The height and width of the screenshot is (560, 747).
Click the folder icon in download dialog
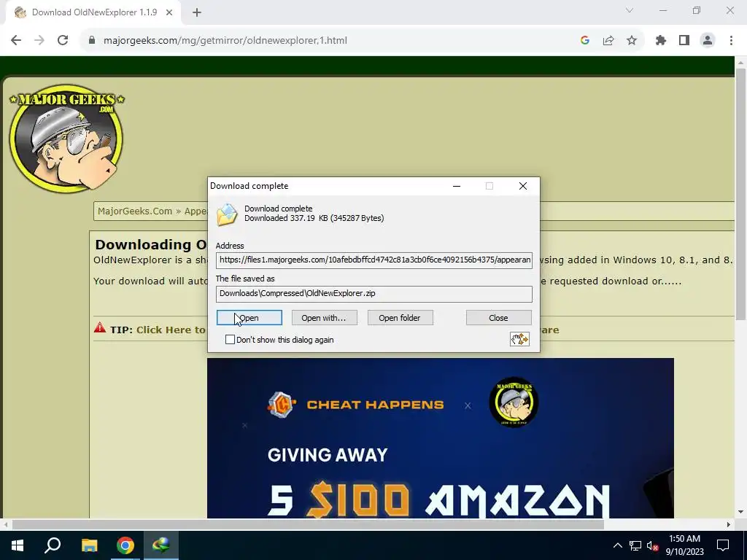pyautogui.click(x=227, y=214)
